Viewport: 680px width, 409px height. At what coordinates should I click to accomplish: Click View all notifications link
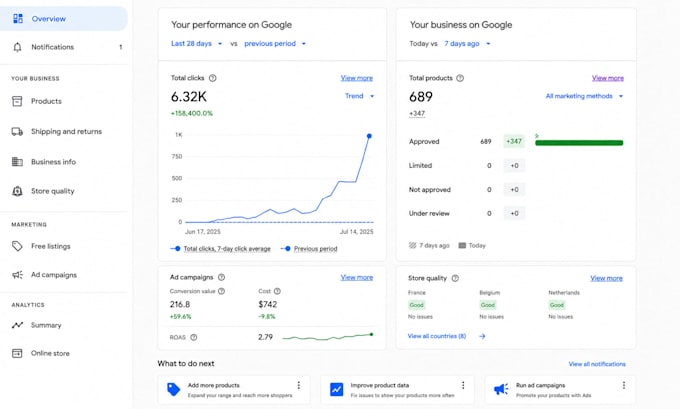coord(597,364)
